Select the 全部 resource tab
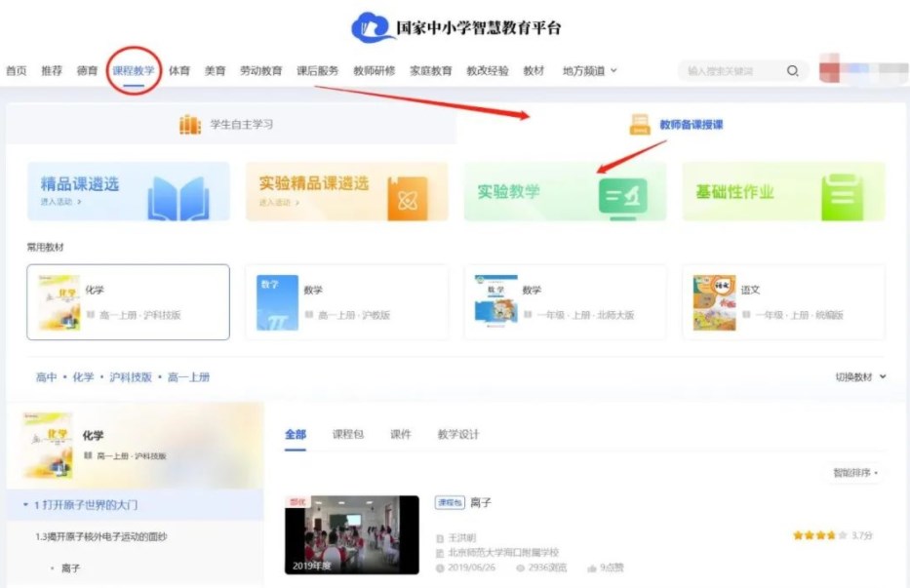 [296, 434]
